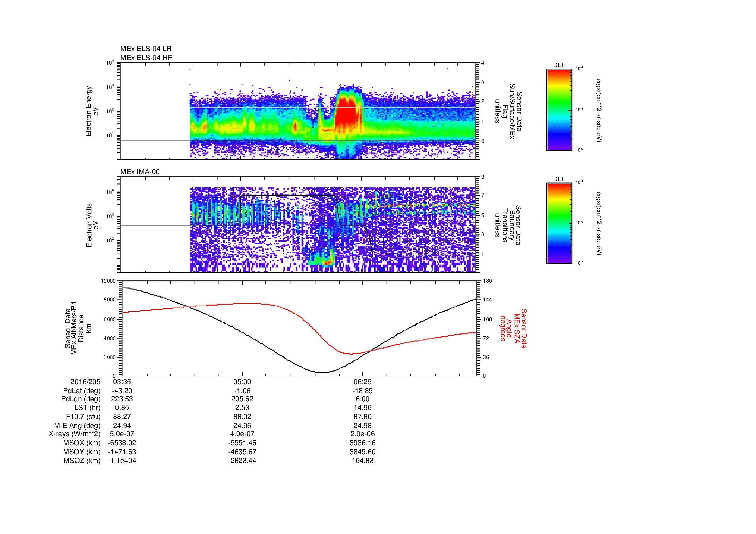Click the '180' SZA axis tick label

pyautogui.click(x=487, y=281)
